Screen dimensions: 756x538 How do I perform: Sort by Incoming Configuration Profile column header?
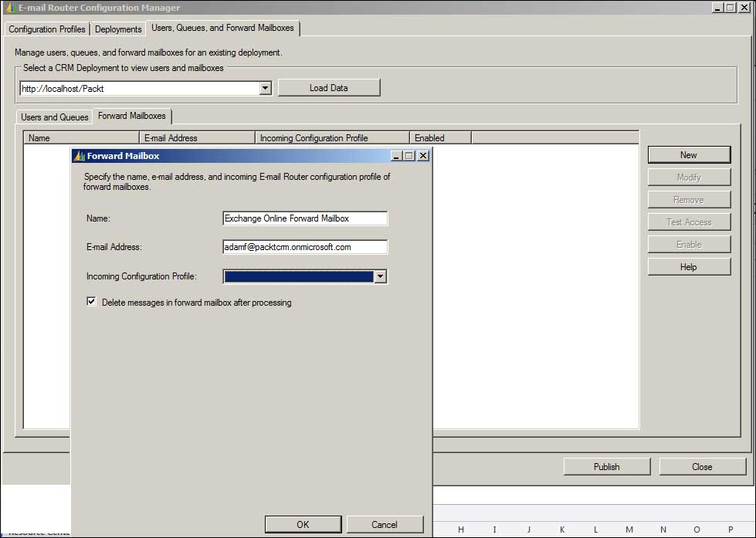(x=332, y=138)
